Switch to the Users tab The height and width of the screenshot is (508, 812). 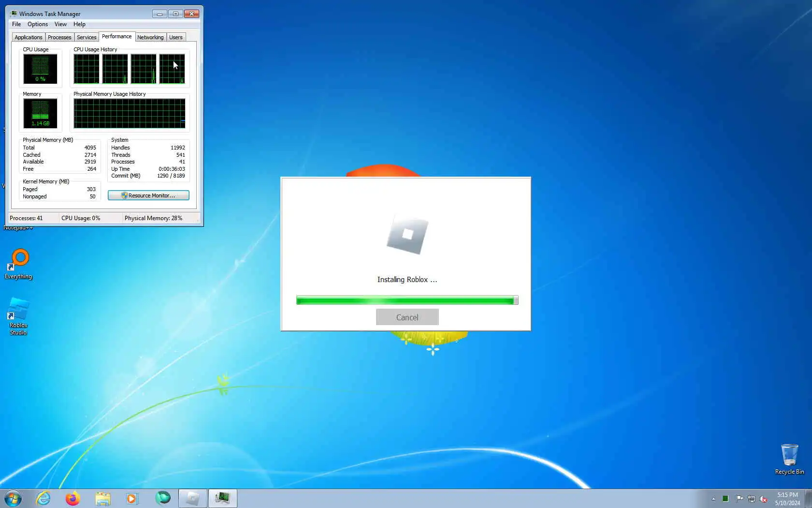coord(176,37)
